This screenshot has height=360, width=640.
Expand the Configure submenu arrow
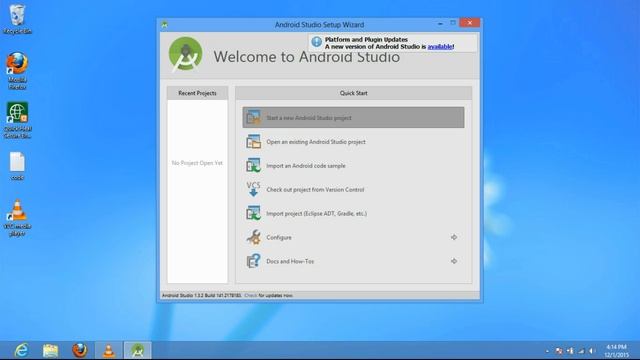(454, 237)
